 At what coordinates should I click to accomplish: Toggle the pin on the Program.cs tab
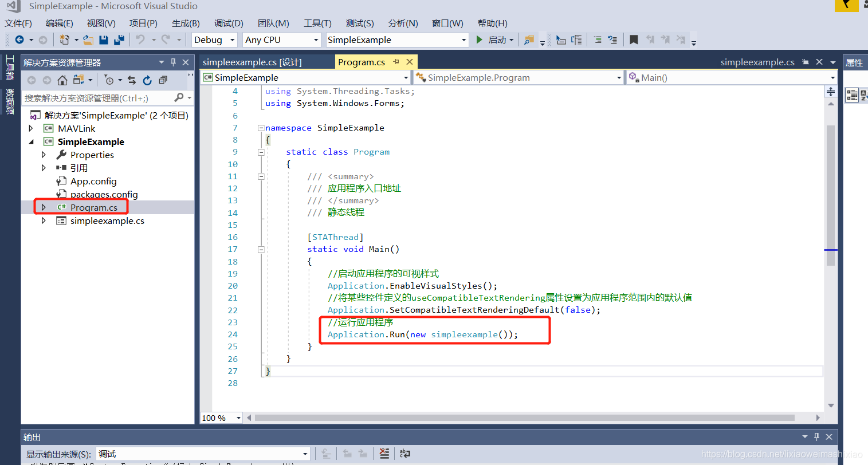click(x=396, y=62)
